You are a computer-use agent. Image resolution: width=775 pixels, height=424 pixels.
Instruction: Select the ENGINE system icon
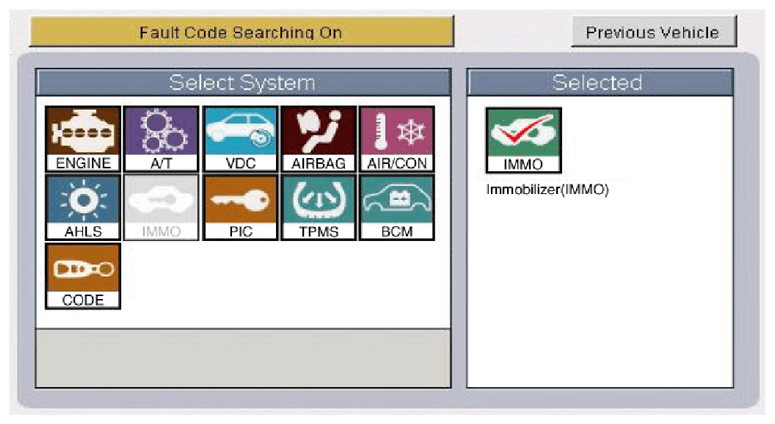(x=82, y=139)
